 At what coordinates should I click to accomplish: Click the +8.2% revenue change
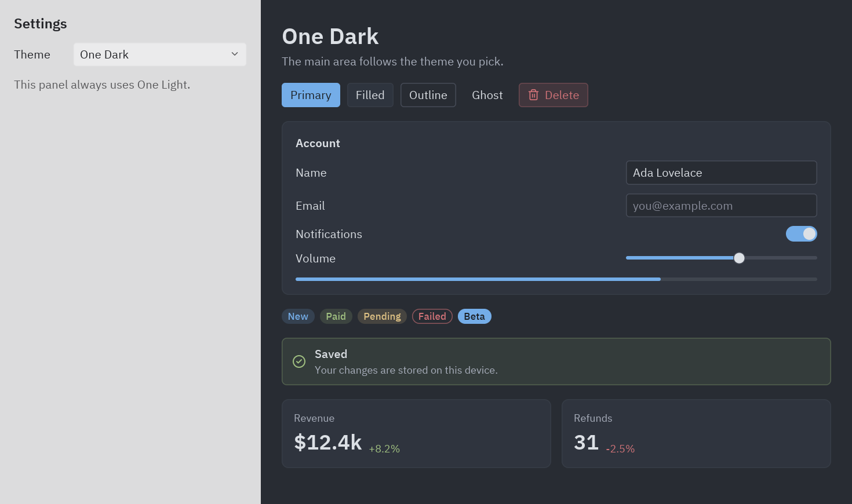pos(384,449)
